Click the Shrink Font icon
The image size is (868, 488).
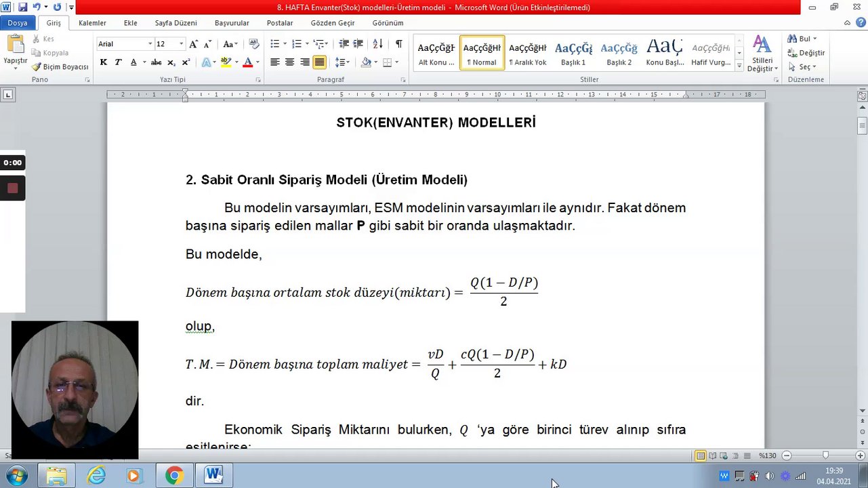209,44
